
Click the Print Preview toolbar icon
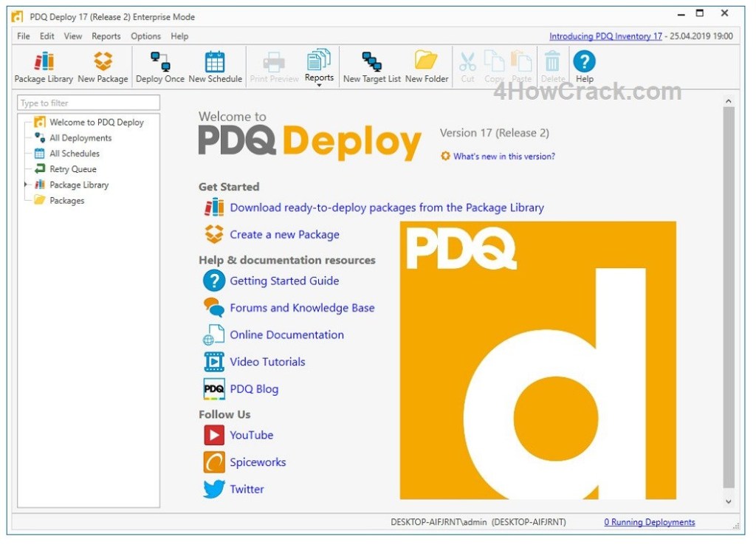coord(274,67)
